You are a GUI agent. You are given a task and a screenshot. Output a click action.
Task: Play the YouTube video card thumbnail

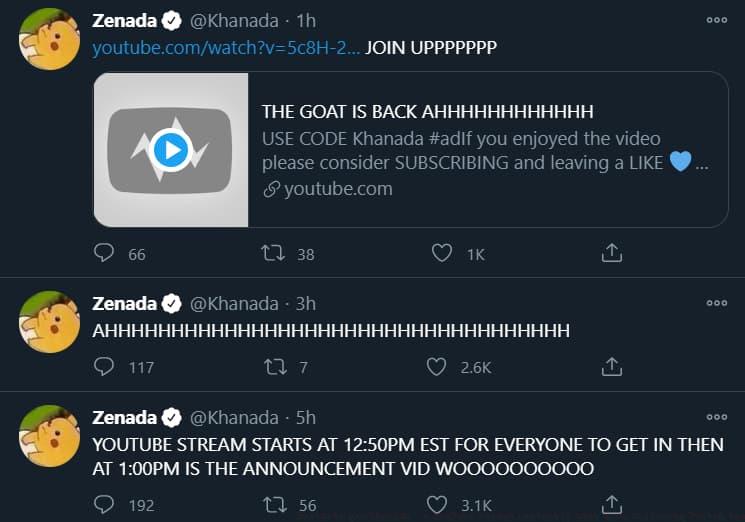click(171, 150)
